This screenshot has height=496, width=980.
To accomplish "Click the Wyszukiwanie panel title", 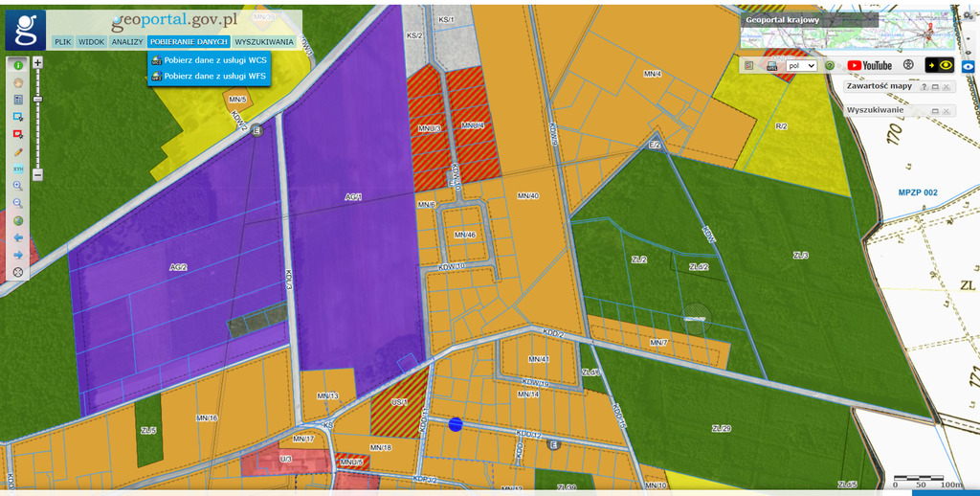I will coord(875,110).
